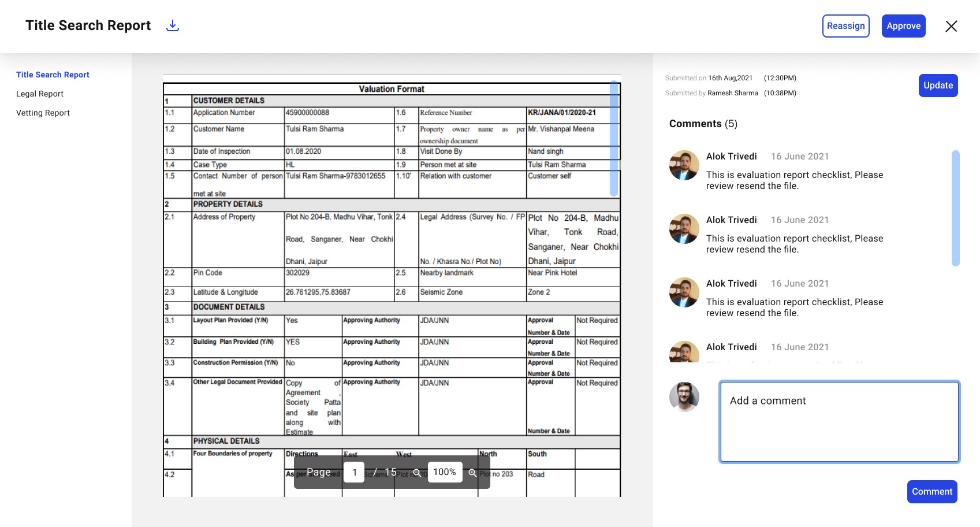The height and width of the screenshot is (527, 980).
Task: Click reference number KR/JANA/01/2020-21
Action: (x=562, y=113)
